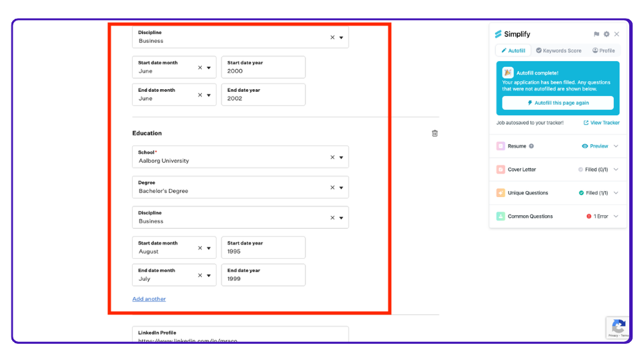Expand the Common Questions section chevron
The width and height of the screenshot is (644, 362).
click(616, 217)
